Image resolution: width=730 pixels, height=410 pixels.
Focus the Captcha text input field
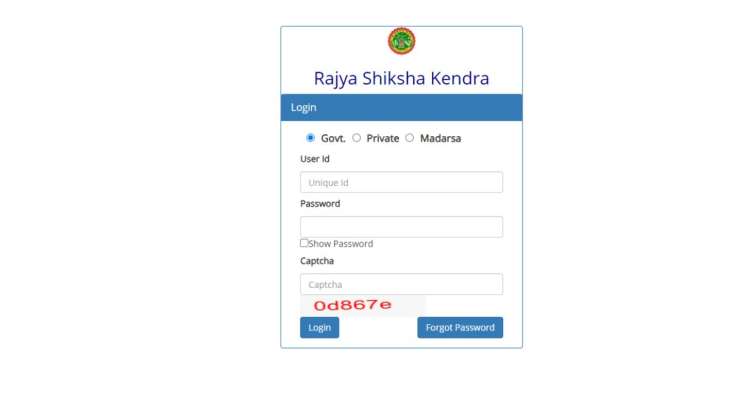tap(401, 284)
